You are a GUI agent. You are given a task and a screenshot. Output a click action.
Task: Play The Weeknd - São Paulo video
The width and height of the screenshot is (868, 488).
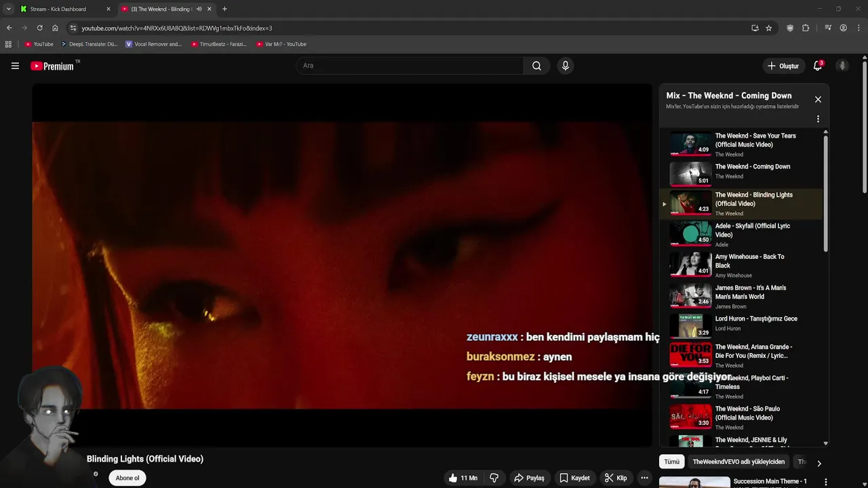(742, 418)
